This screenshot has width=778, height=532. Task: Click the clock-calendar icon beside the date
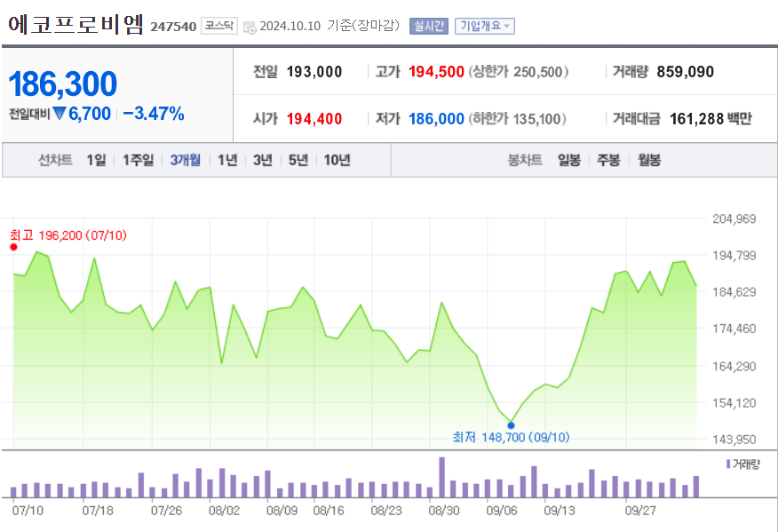pyautogui.click(x=250, y=27)
